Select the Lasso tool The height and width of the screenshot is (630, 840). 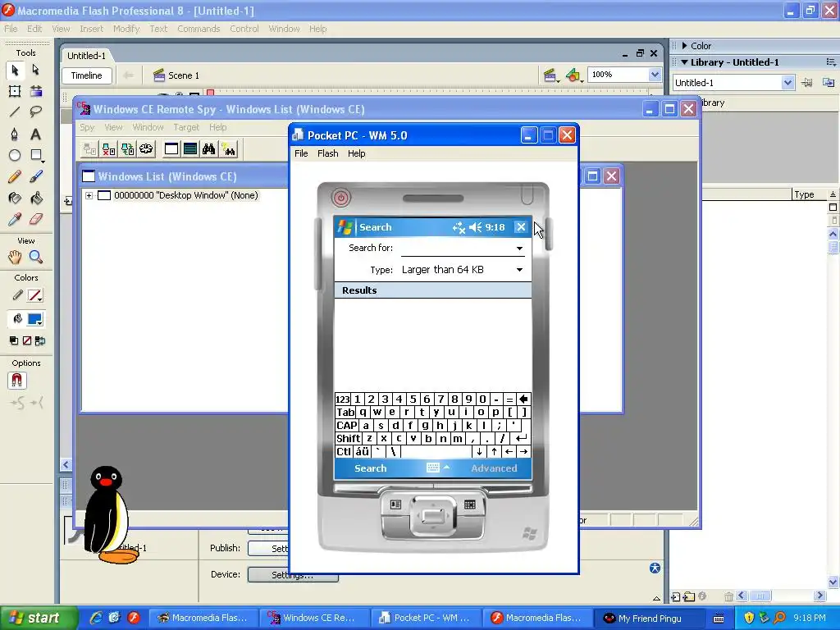tap(36, 112)
